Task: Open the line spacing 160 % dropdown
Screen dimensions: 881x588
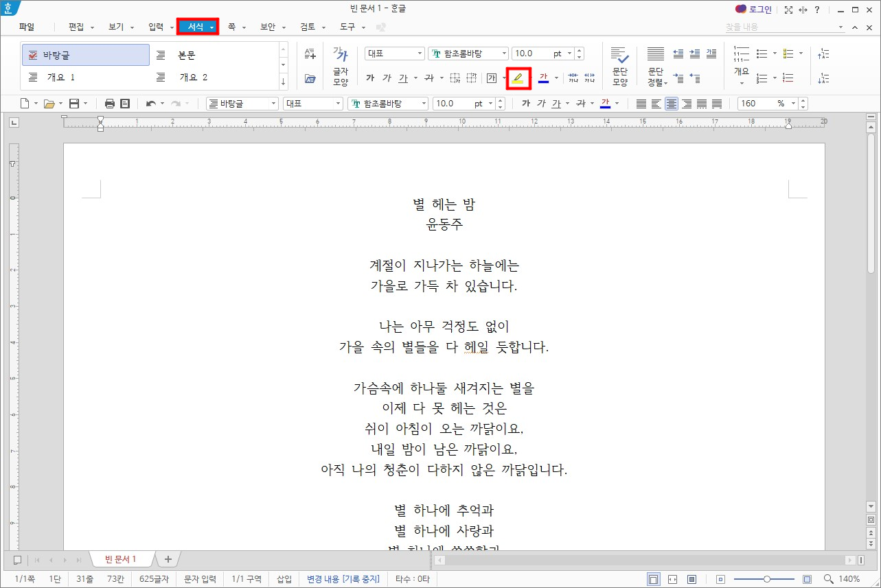Action: (793, 104)
